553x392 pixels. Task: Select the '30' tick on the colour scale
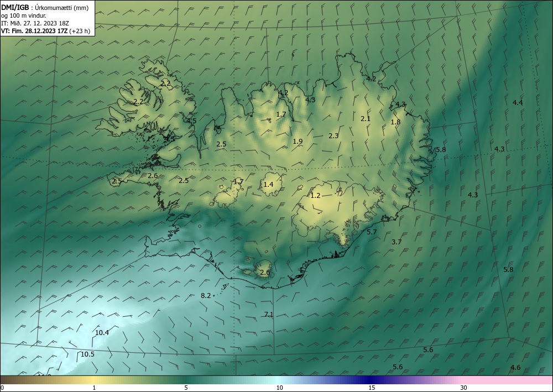click(464, 388)
